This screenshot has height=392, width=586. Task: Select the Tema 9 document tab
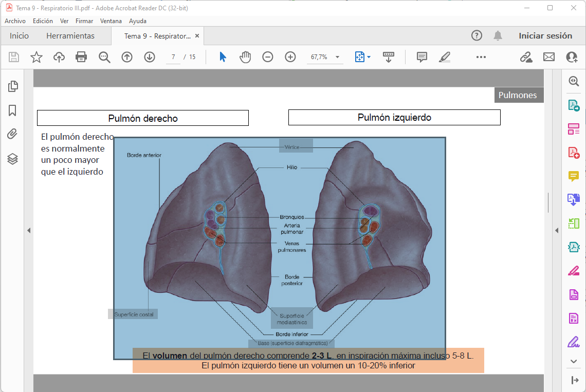157,36
